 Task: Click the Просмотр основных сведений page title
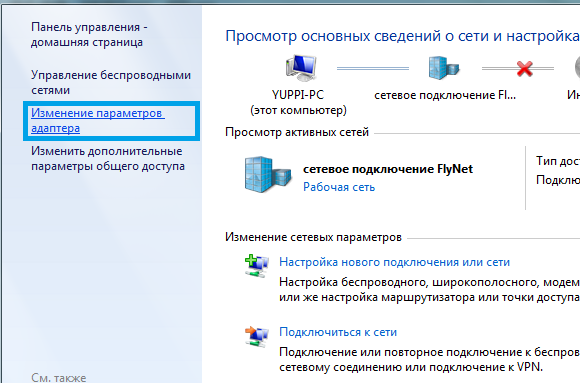402,36
